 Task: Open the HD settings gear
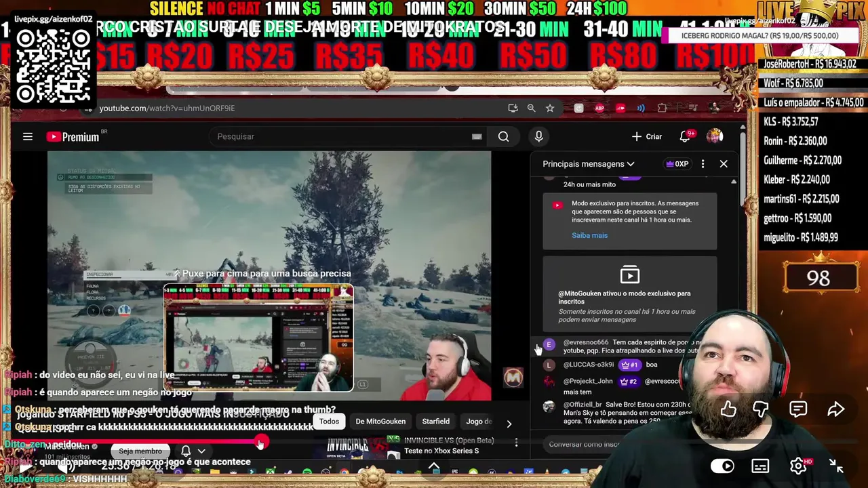tap(799, 466)
